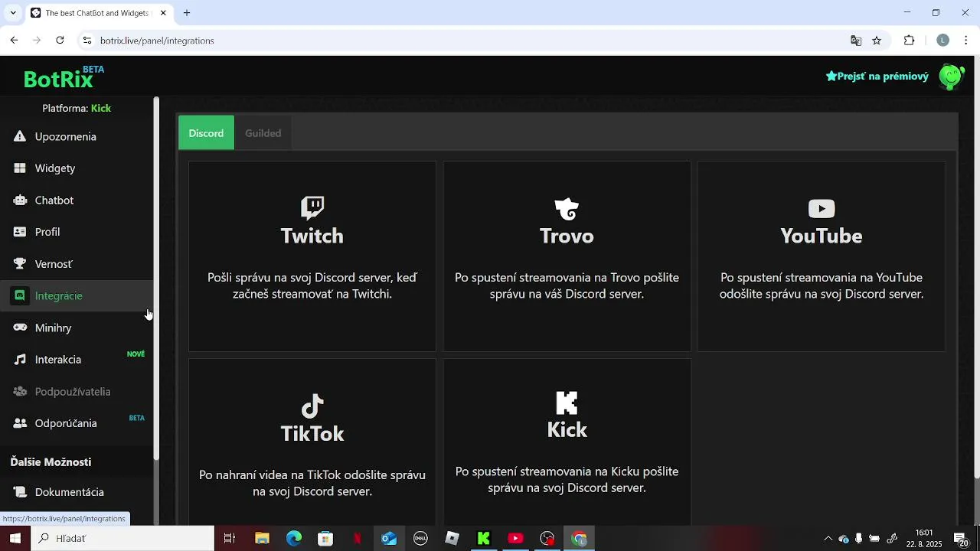Click the NOVÉ badge next to Interakcia
The image size is (980, 551).
coord(136,354)
